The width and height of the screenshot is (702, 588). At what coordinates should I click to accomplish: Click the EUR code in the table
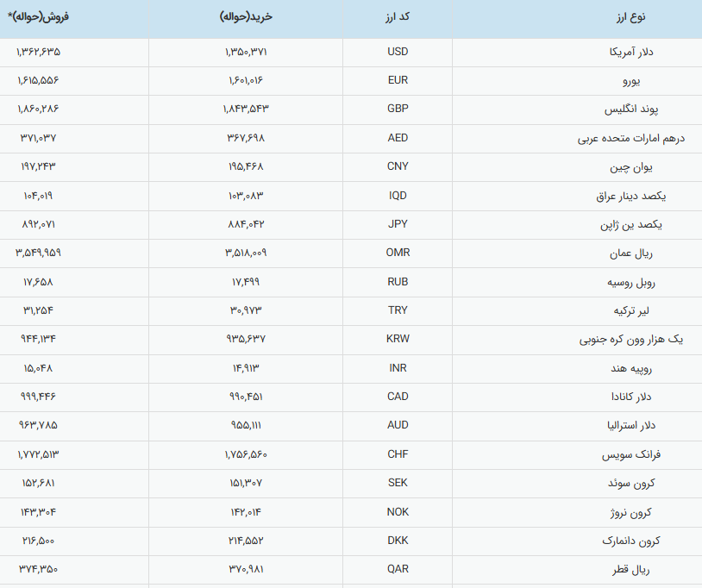point(398,80)
